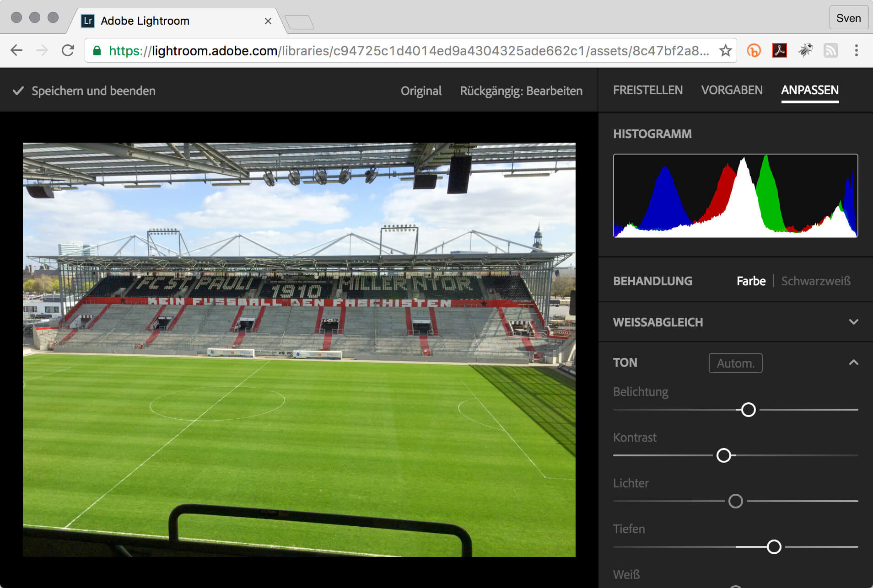This screenshot has width=873, height=588.
Task: Click the TON section heading
Action: [625, 363]
